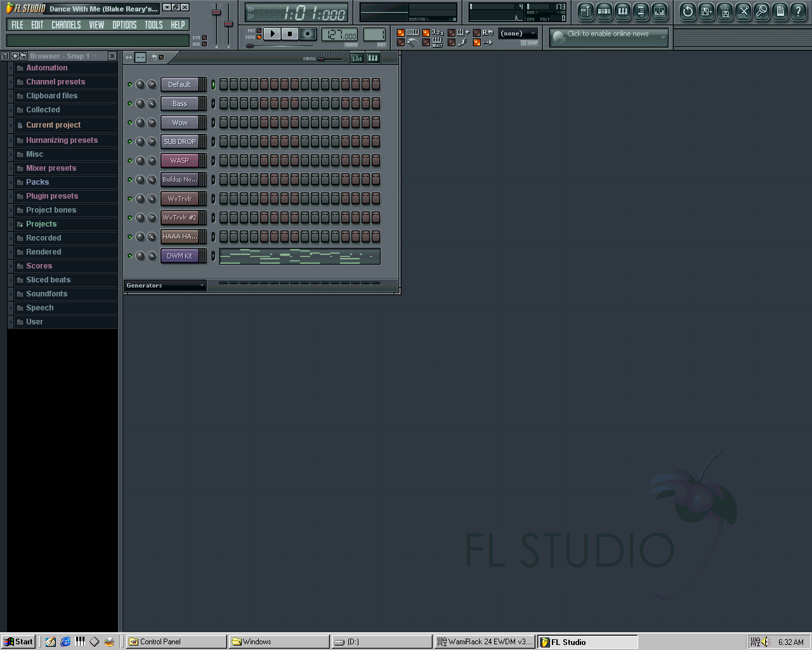Open the project info document icon
The width and height of the screenshot is (812, 650).
(x=780, y=11)
